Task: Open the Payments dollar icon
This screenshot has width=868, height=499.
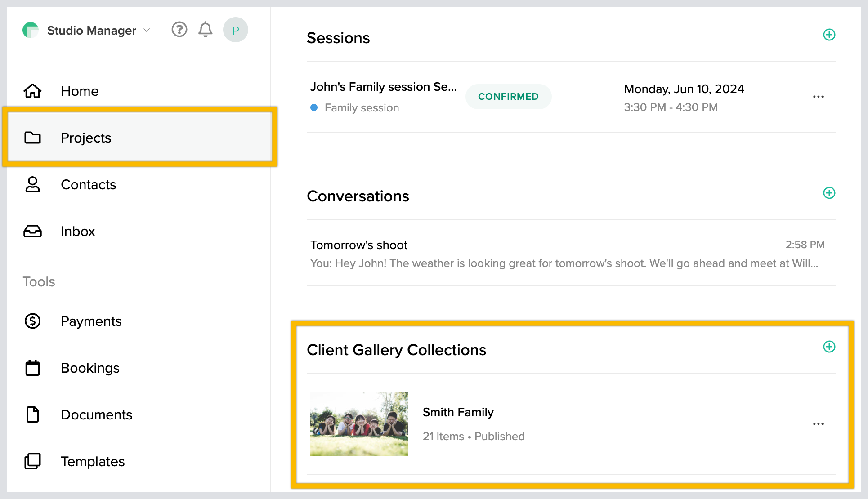Action: (32, 321)
